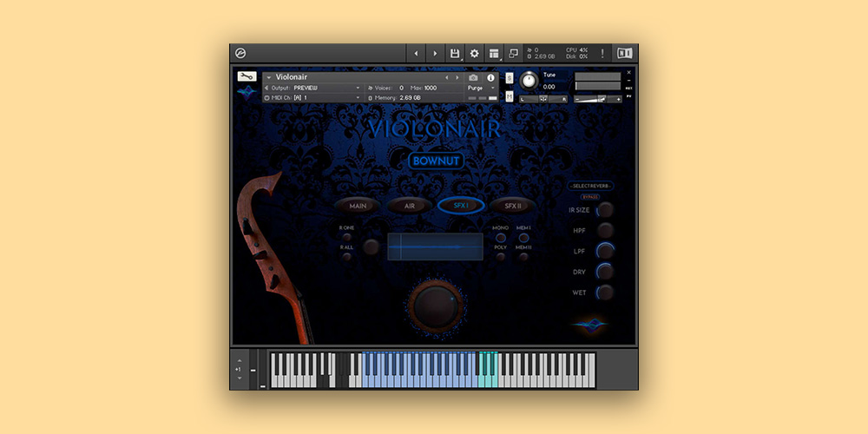Open Kontakt settings gear icon

click(475, 54)
